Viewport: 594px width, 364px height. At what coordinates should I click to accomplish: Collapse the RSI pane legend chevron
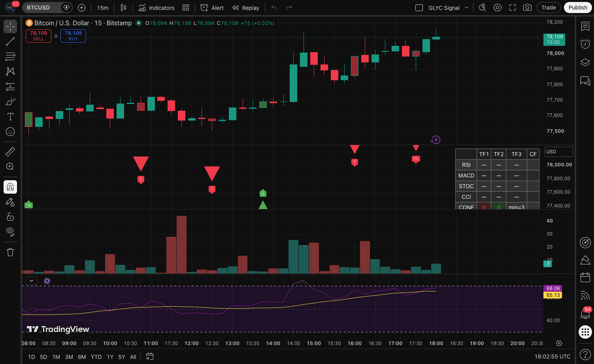pos(31,281)
